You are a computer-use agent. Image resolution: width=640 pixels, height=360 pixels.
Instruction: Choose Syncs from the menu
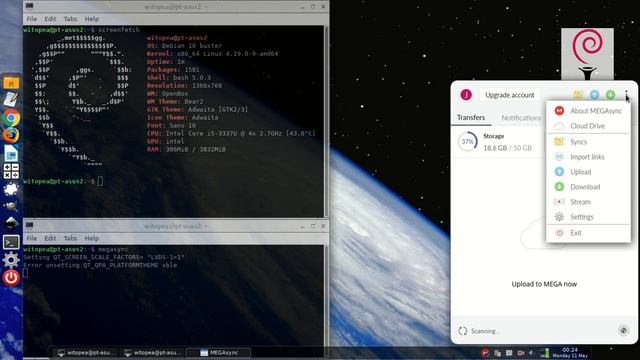588,142
